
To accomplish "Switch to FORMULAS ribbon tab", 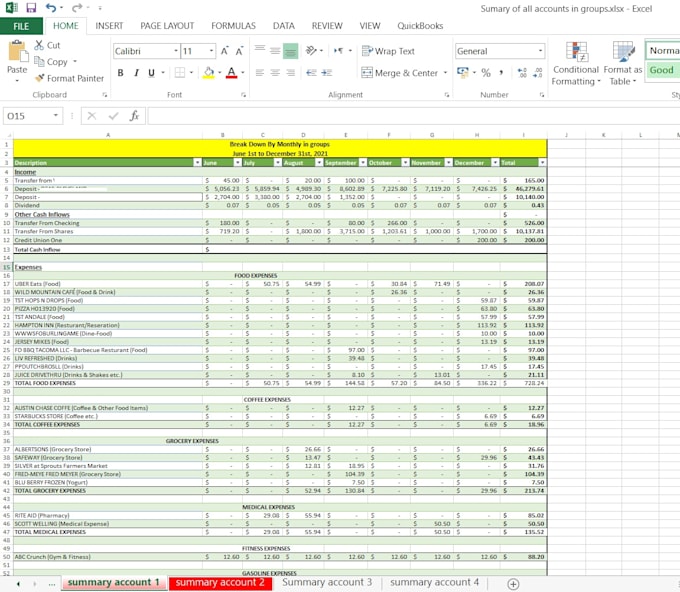I will [x=233, y=26].
